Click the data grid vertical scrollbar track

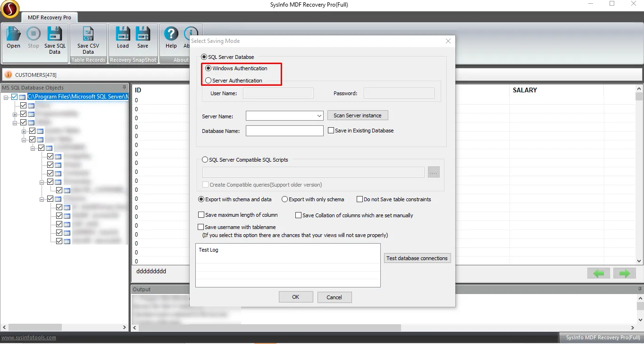639,179
